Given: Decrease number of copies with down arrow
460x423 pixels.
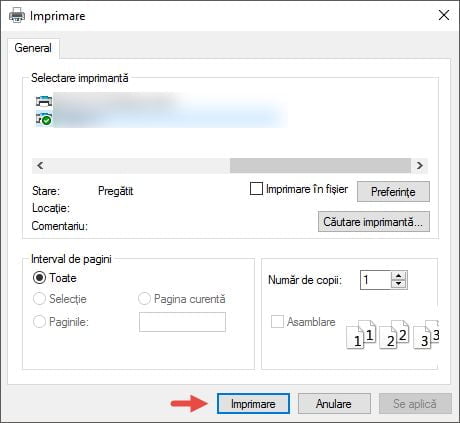Looking at the screenshot, I should click(x=399, y=284).
